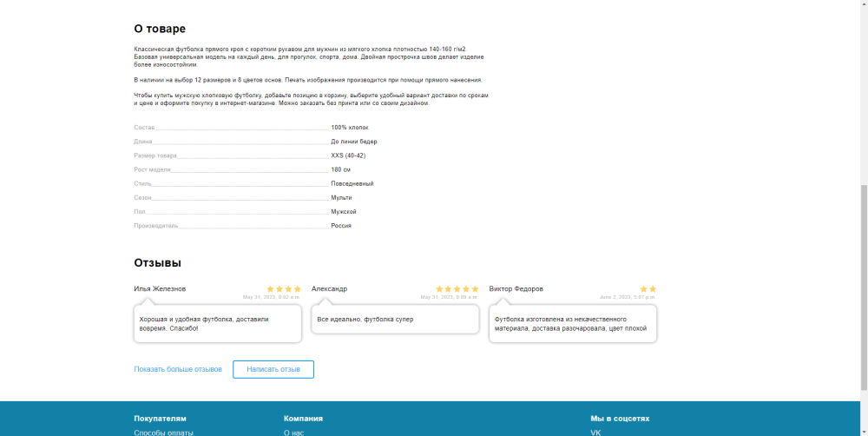The width and height of the screenshot is (868, 436).
Task: Click the size value XXS (40-42)
Action: (348, 155)
